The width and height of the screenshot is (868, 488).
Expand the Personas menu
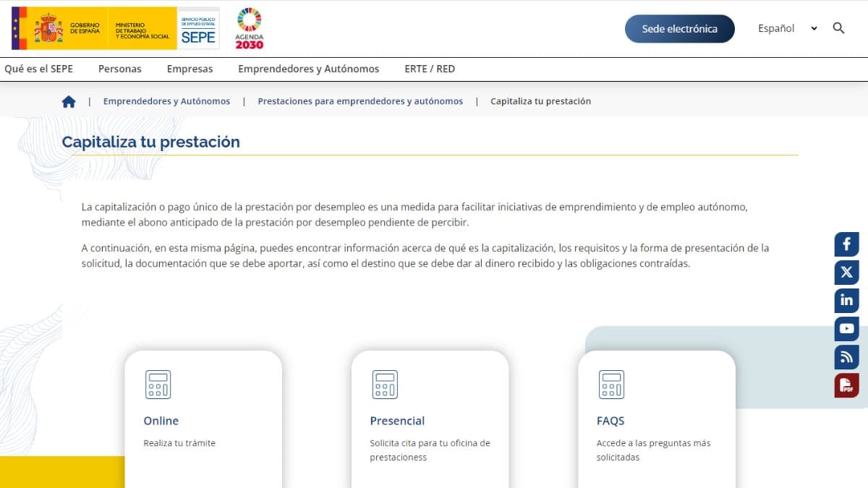click(x=120, y=69)
